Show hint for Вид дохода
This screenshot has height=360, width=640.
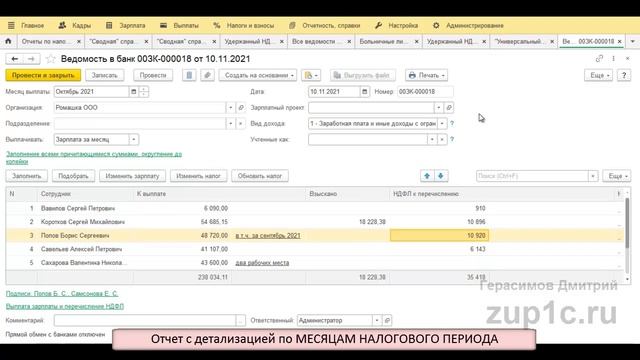pyautogui.click(x=452, y=123)
